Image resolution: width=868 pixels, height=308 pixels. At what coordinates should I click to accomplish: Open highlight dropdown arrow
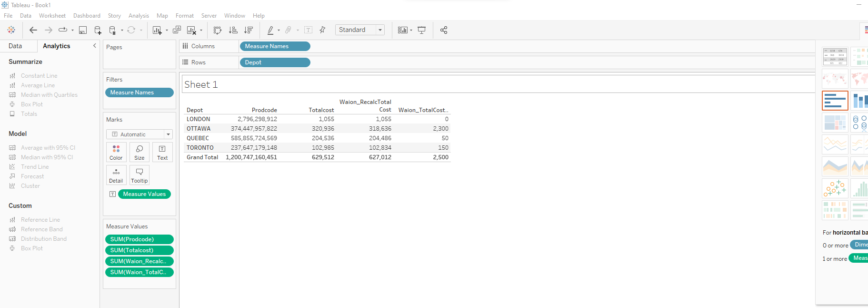[x=279, y=30]
